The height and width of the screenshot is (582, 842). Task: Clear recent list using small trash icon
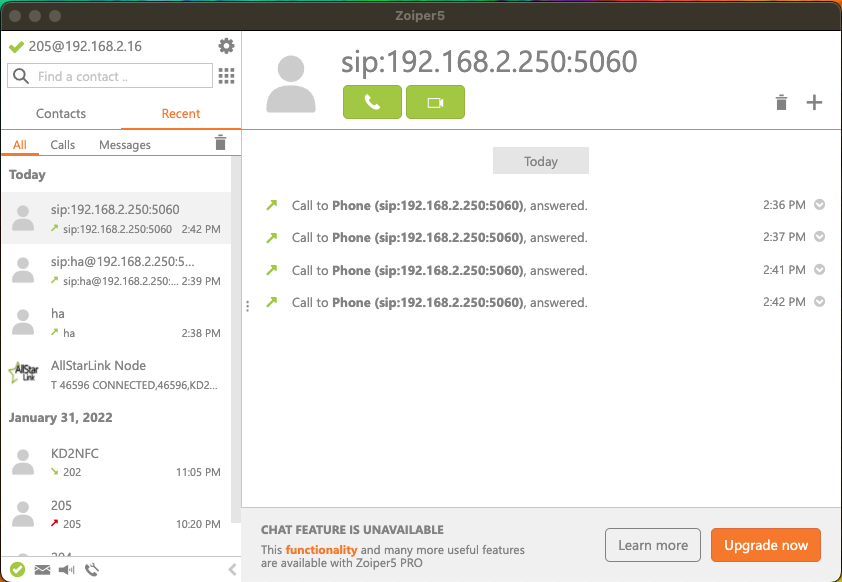220,143
